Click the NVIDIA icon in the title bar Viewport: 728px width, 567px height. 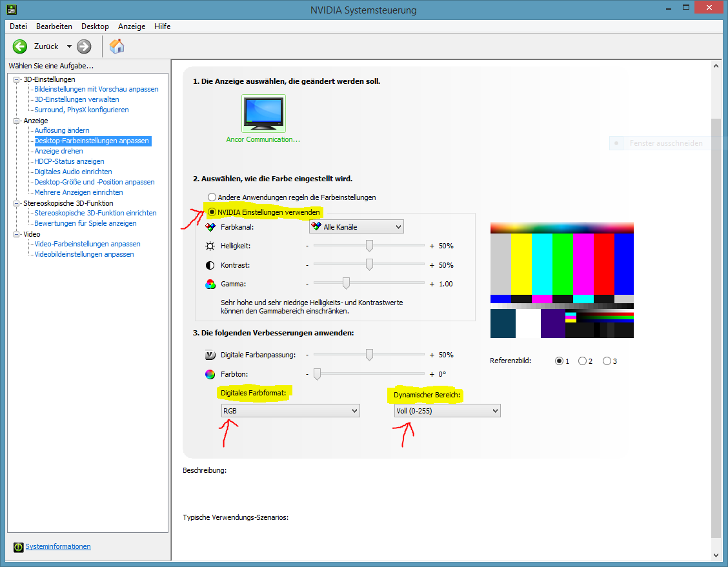[12, 9]
